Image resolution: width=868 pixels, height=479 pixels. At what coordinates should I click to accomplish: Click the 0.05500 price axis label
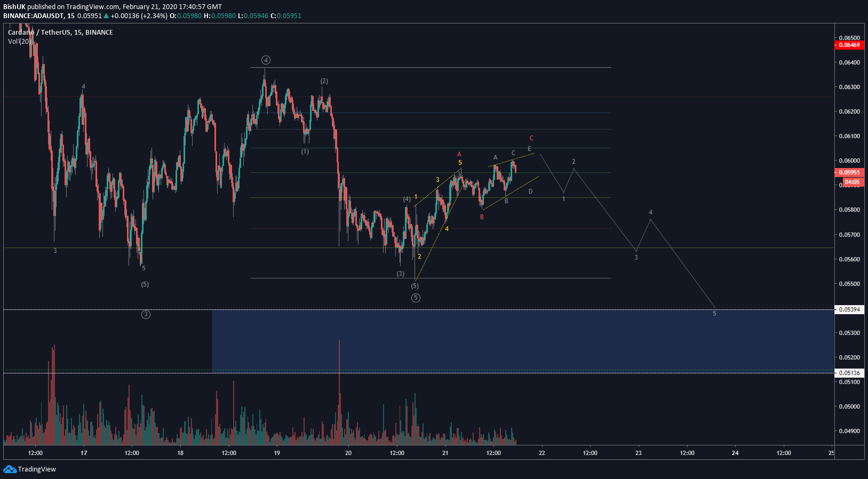(x=849, y=284)
